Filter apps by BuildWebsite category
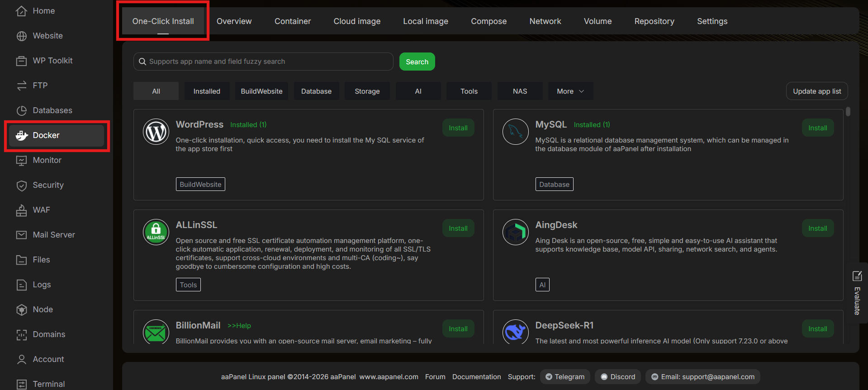The image size is (868, 390). click(261, 91)
